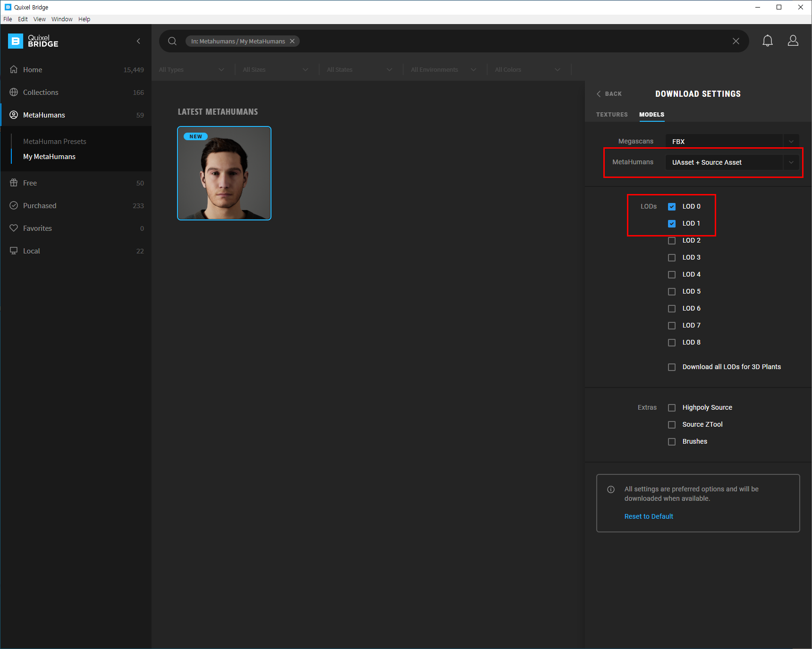Open the Window menu
This screenshot has width=812, height=649.
click(x=62, y=19)
